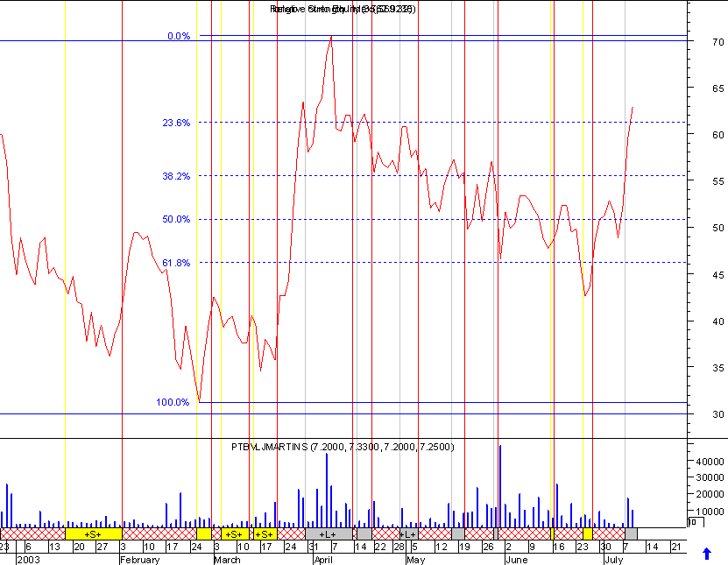Click the RSI low point at 100.0% level
The height and width of the screenshot is (565, 728).
199,401
